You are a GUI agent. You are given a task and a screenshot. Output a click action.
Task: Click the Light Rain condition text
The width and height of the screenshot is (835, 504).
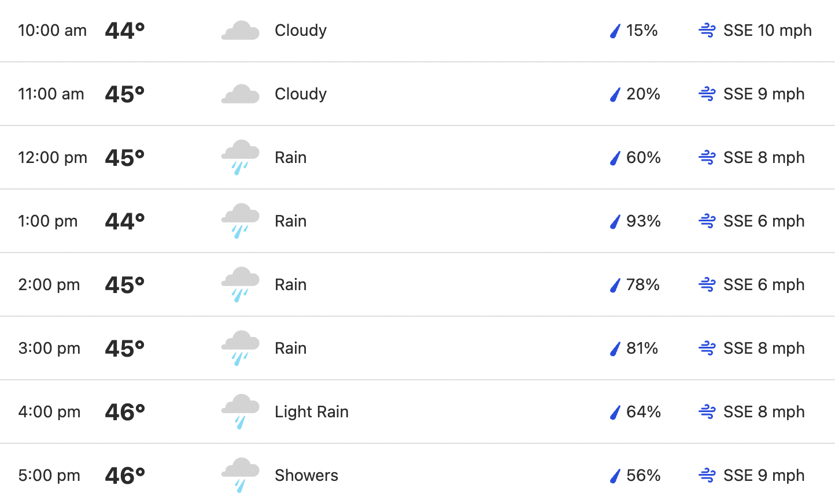point(312,412)
